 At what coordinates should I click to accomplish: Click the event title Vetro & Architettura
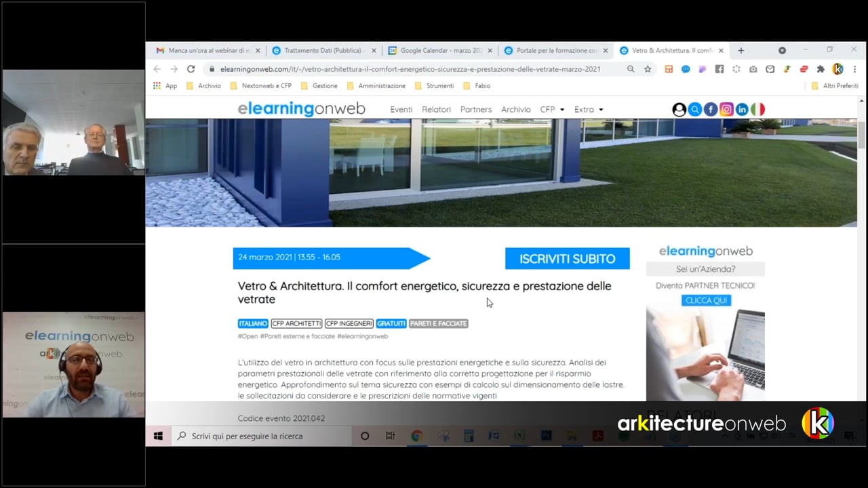click(x=425, y=293)
